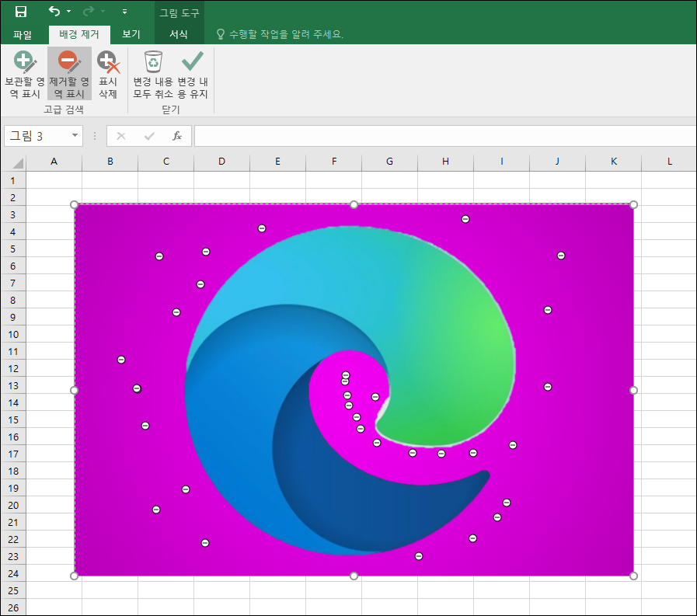Image resolution: width=697 pixels, height=616 pixels.
Task: Open the 서식 tab under 그림 도구
Action: tap(179, 35)
